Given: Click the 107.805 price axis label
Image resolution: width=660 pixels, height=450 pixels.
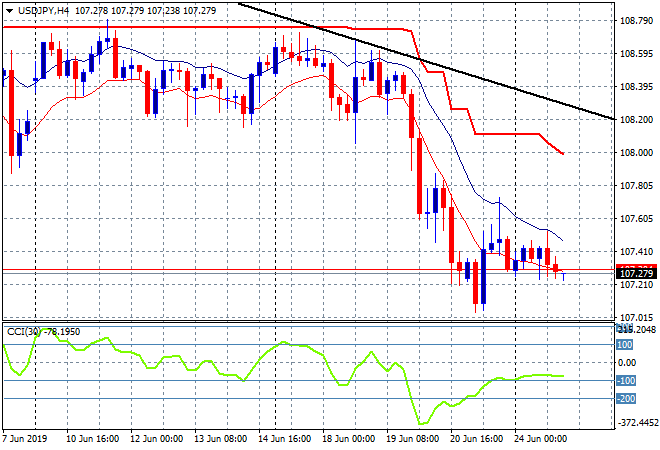Looking at the screenshot, I should pyautogui.click(x=636, y=186).
